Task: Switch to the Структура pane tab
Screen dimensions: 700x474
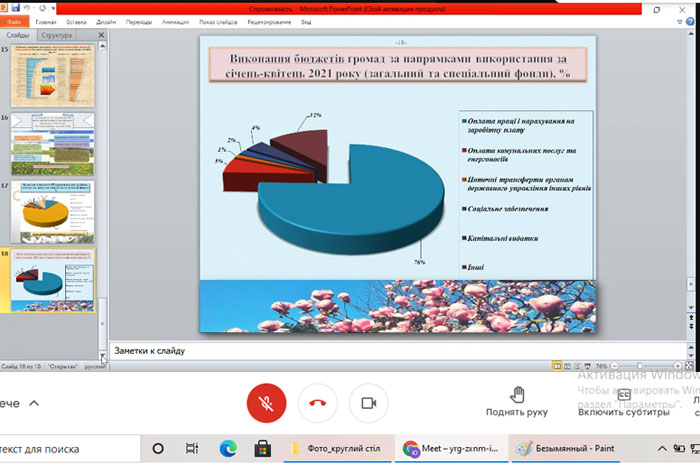Action: pos(57,35)
